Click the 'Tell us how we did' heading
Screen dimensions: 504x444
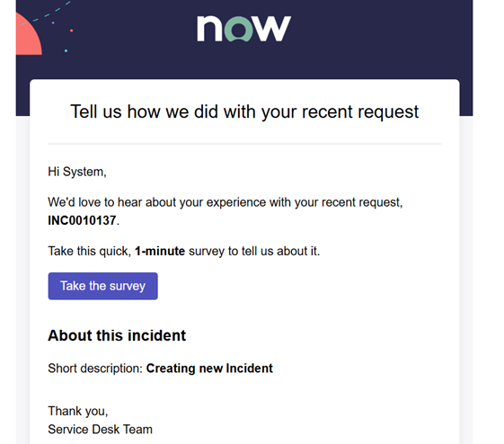244,111
